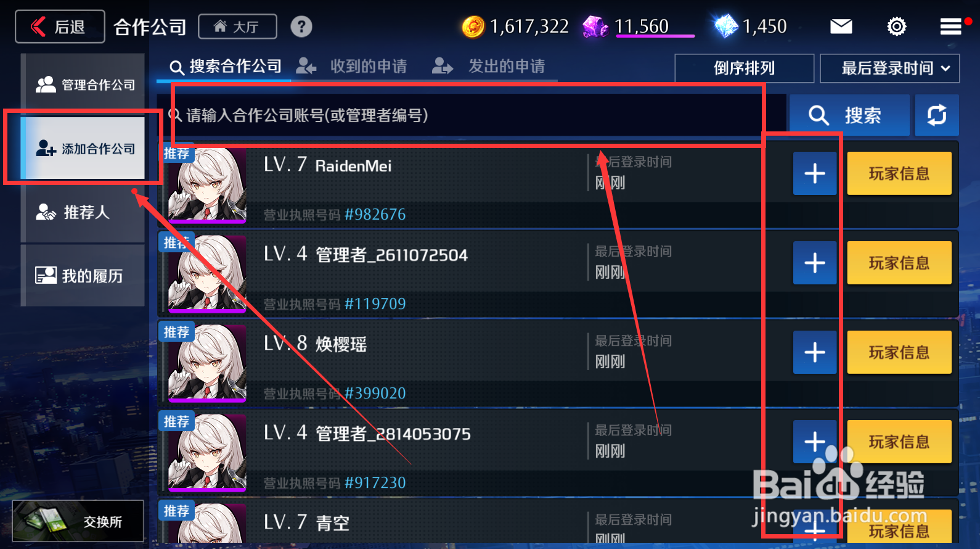980x549 pixels.
Task: Click the 搜索 search button
Action: click(x=849, y=115)
